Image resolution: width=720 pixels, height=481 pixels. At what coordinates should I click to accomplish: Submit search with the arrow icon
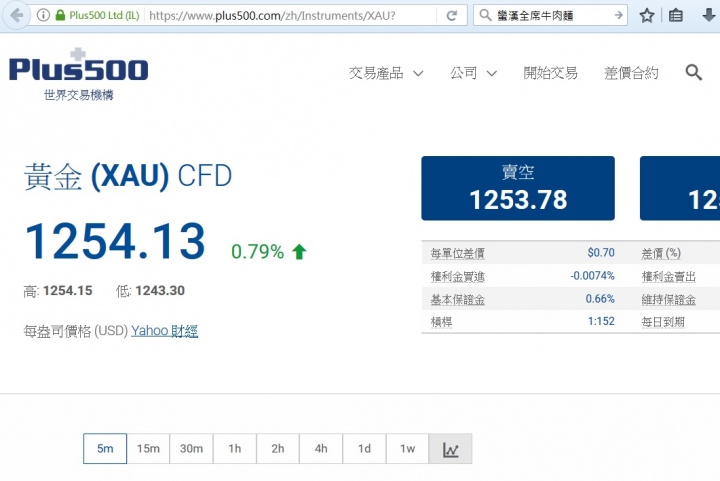(619, 15)
